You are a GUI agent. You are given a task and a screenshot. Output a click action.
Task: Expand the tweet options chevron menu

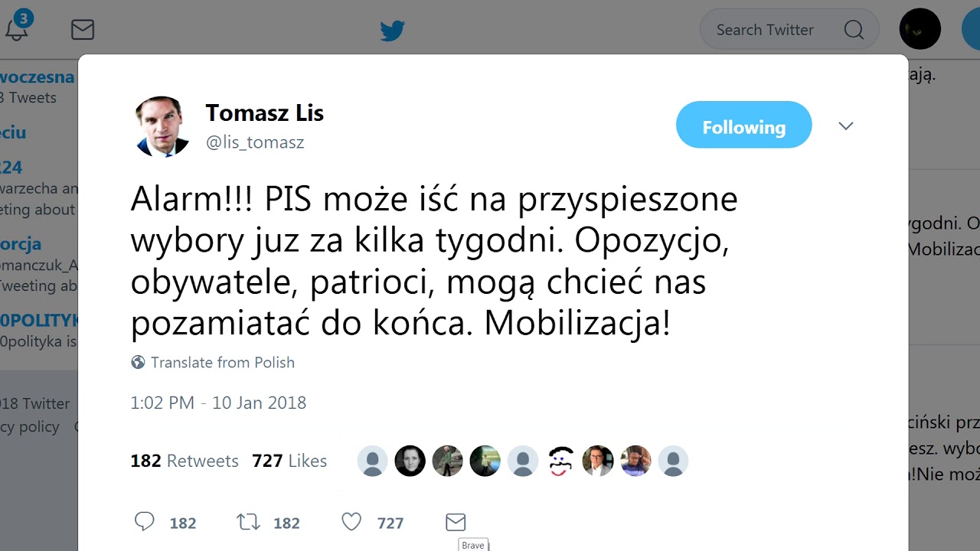coord(845,126)
